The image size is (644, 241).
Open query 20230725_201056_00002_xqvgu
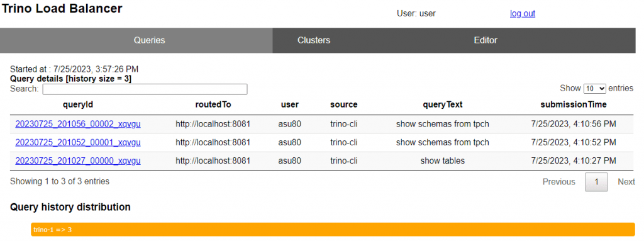(78, 124)
